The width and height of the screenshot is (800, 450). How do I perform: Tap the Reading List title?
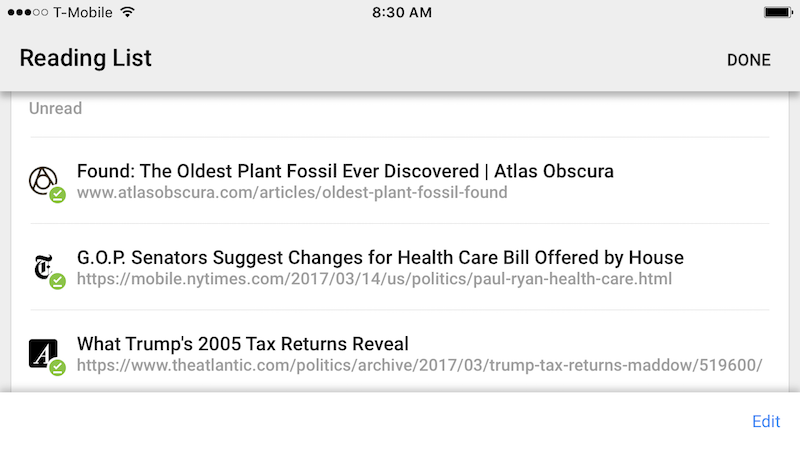point(85,58)
